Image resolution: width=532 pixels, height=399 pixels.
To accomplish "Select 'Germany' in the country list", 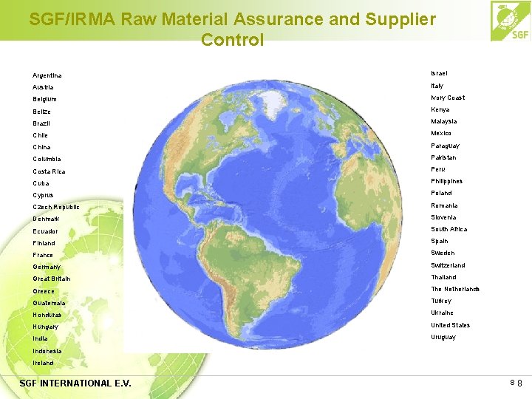I will [x=47, y=267].
